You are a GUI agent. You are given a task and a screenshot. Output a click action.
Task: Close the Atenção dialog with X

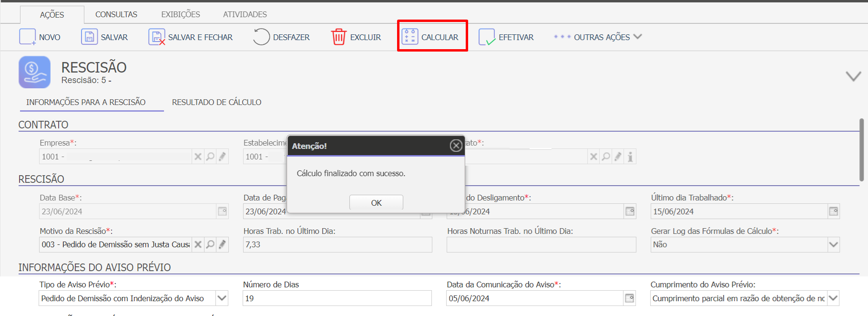[456, 146]
